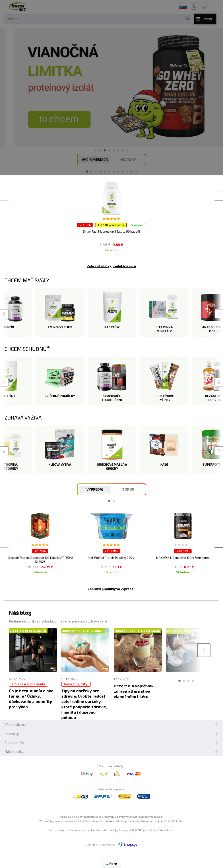Open the shopping cart icon
Viewport: 223px width, 868px height.
204,7
